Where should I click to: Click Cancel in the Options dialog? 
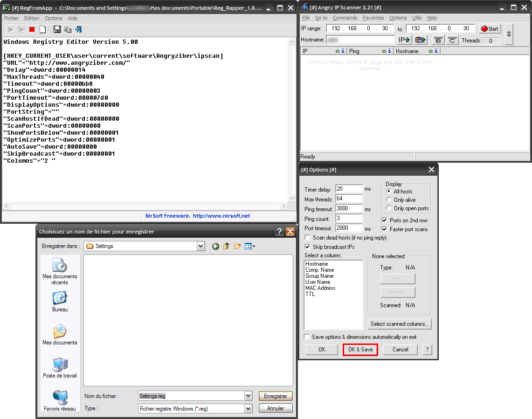(401, 350)
